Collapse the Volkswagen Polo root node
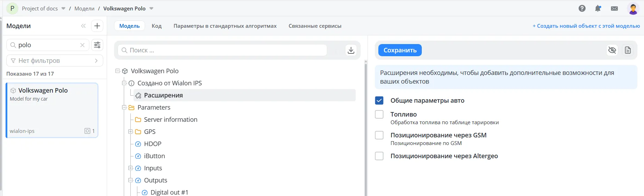This screenshot has width=644, height=196. pos(118,71)
